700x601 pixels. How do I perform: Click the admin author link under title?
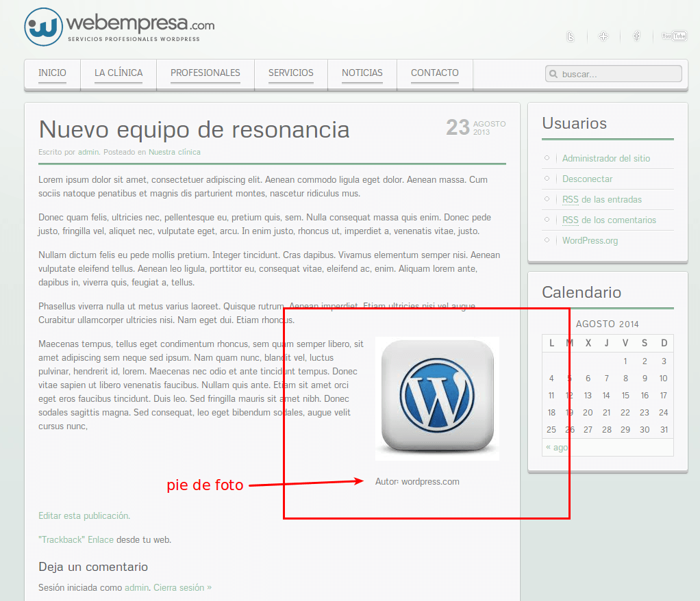(88, 152)
